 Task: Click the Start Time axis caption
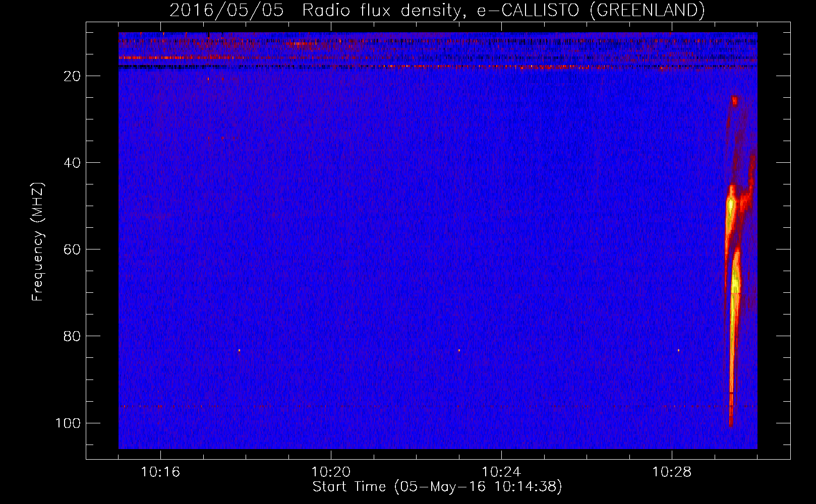coord(437,487)
